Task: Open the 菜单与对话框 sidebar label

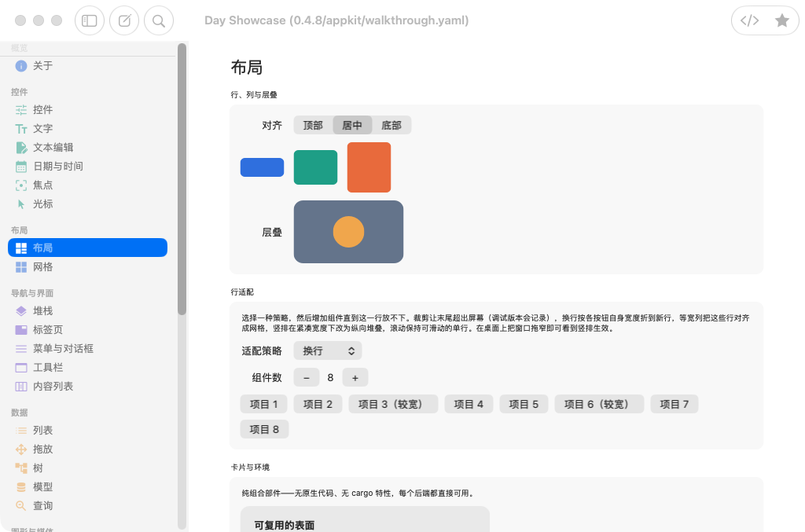Action: (x=63, y=349)
